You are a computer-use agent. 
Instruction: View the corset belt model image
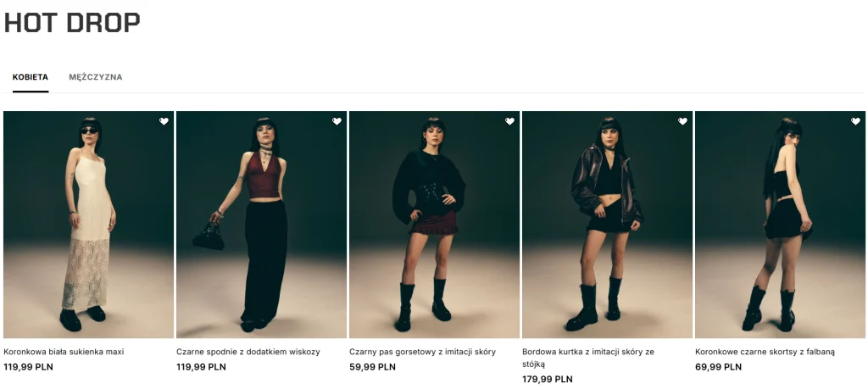point(434,225)
